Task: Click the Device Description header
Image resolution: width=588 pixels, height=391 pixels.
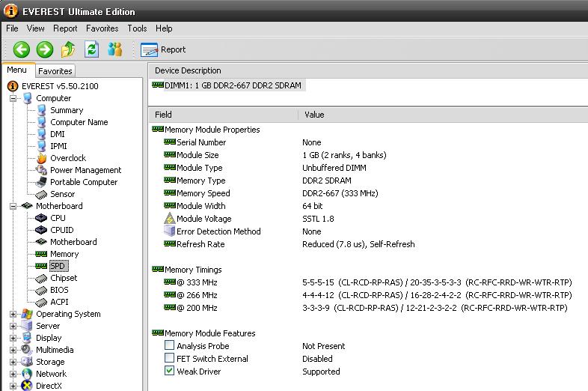Action: pyautogui.click(x=368, y=70)
